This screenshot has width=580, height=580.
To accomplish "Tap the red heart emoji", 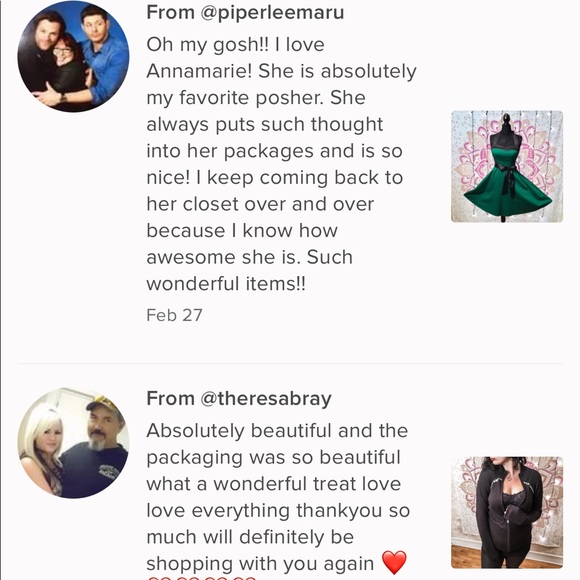I will pos(394,563).
